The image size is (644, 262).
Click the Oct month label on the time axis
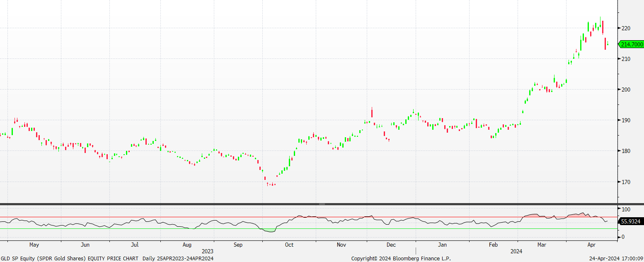tap(289, 245)
